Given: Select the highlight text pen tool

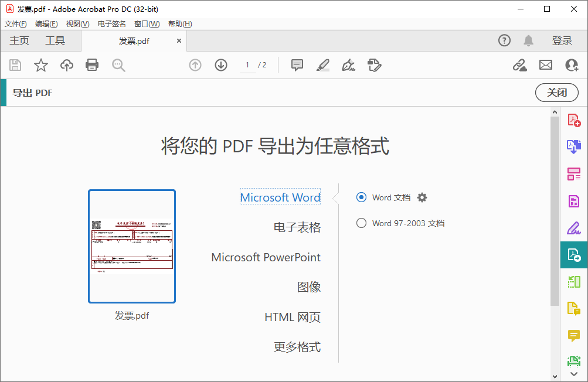Looking at the screenshot, I should [323, 65].
